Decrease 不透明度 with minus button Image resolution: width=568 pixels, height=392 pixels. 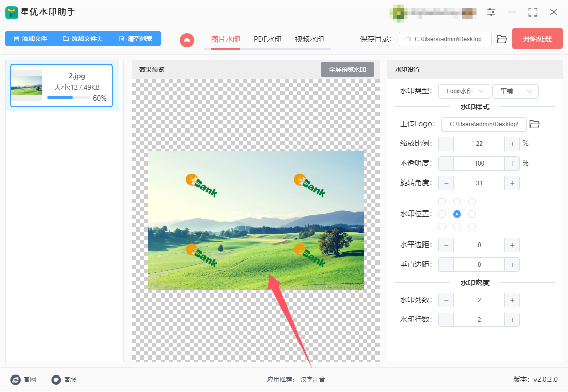446,164
